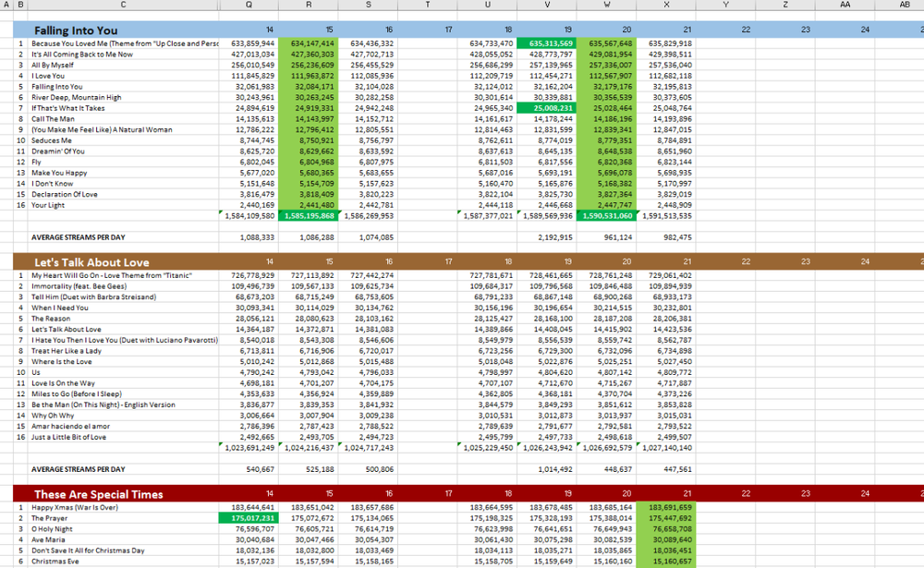The height and width of the screenshot is (568, 924).
Task: Click the value 427,702,713
Action: click(x=368, y=54)
